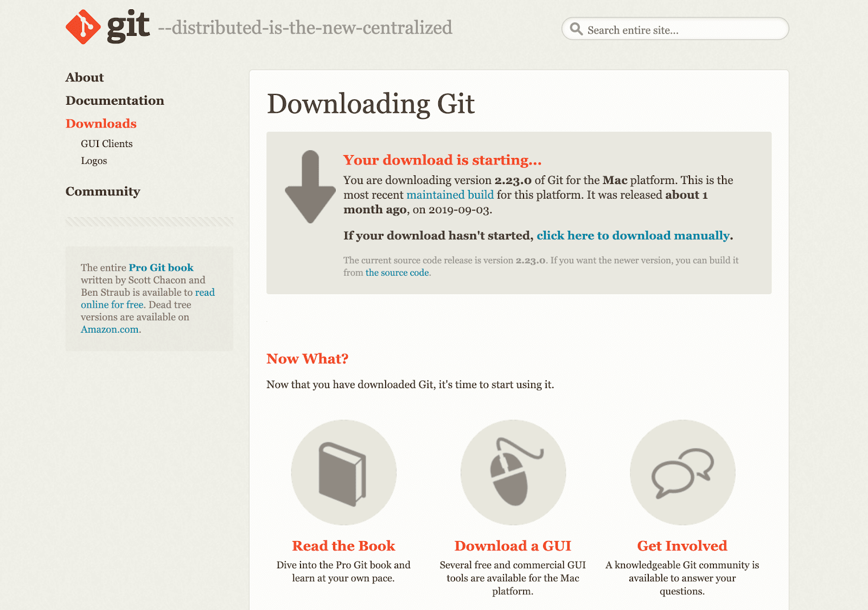Click the magnifying glass search icon
Image resolution: width=868 pixels, height=610 pixels.
(x=576, y=29)
